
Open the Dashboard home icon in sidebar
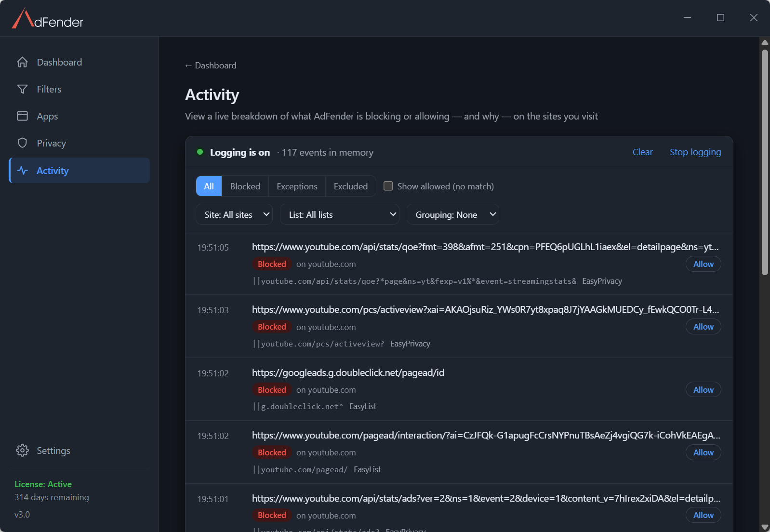[x=22, y=62]
